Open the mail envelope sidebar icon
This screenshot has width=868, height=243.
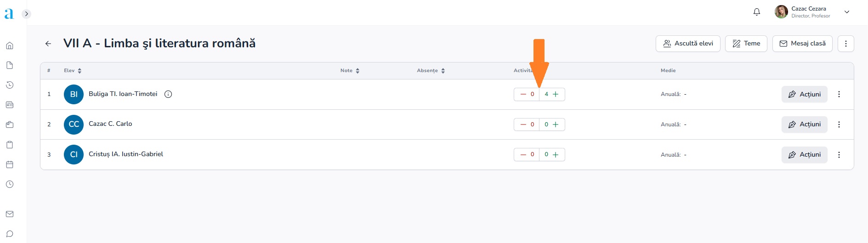point(10,214)
